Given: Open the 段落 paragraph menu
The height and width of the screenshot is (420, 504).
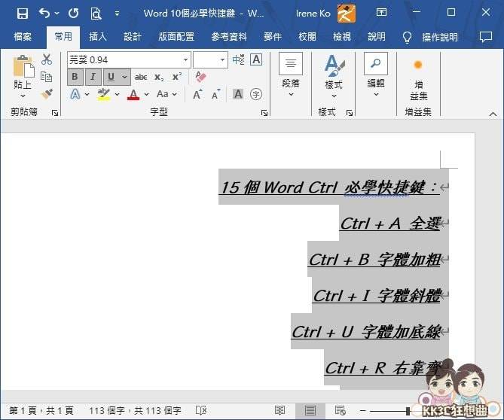Looking at the screenshot, I should point(291,75).
